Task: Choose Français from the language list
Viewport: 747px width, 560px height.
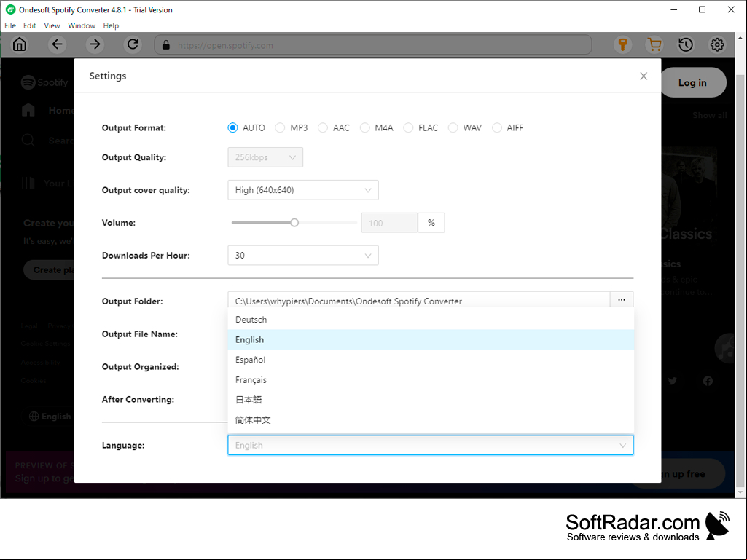Action: tap(431, 379)
